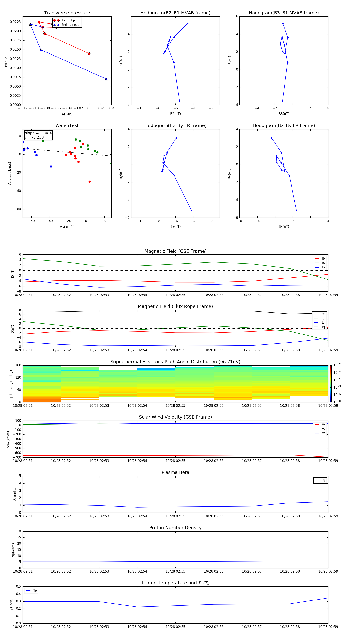Click the 'Vz' legend entry in velocity plot
Screen dimensions: 351x644
320,433
